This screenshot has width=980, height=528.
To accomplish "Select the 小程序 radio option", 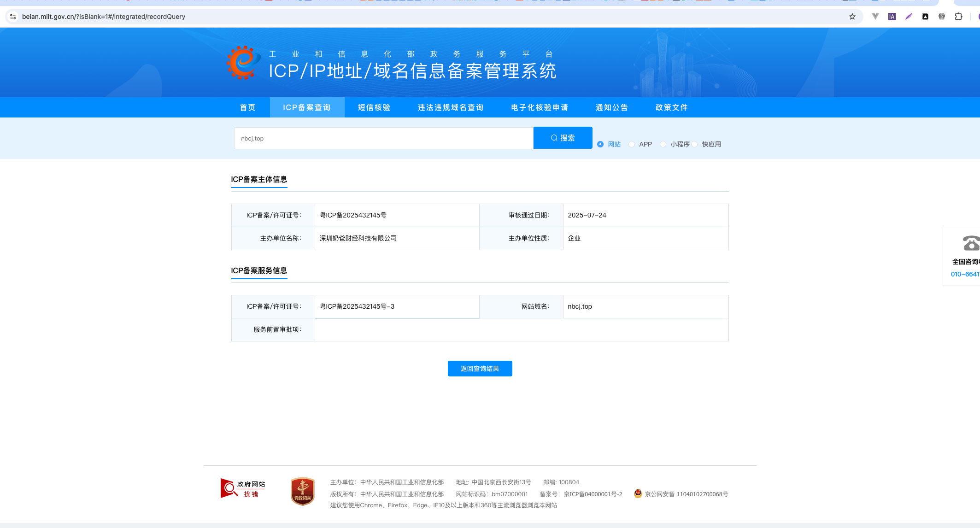I will 663,144.
